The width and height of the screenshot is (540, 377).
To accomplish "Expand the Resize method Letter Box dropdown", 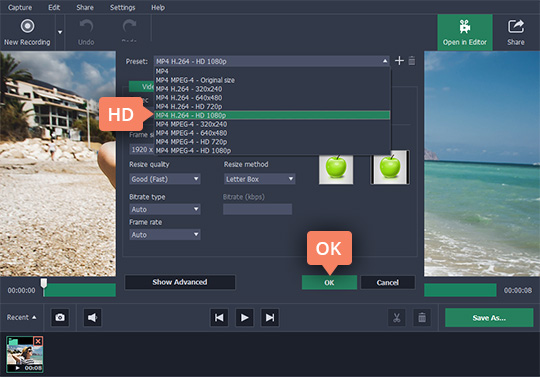I will click(x=259, y=179).
